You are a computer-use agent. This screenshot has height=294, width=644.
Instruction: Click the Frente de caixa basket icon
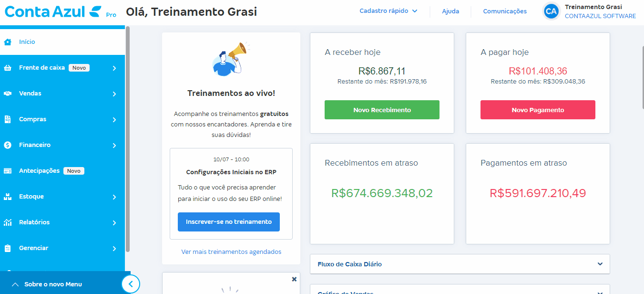[8, 68]
